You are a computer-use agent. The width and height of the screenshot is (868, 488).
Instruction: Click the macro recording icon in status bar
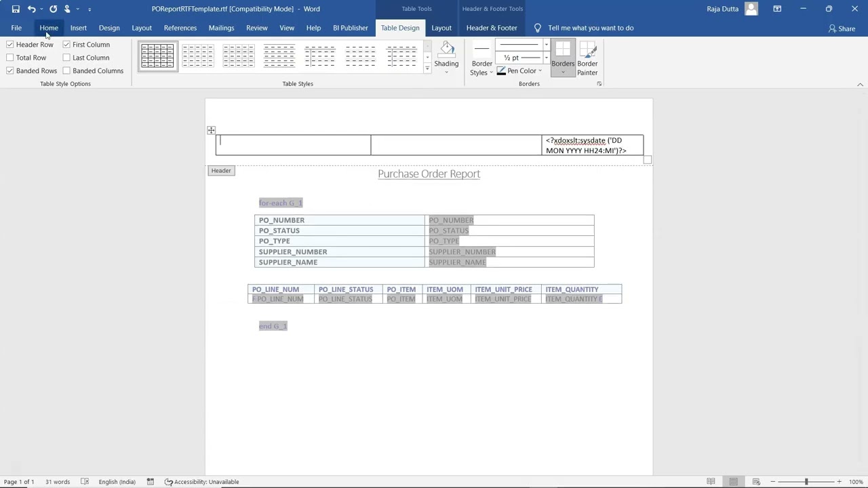151,482
